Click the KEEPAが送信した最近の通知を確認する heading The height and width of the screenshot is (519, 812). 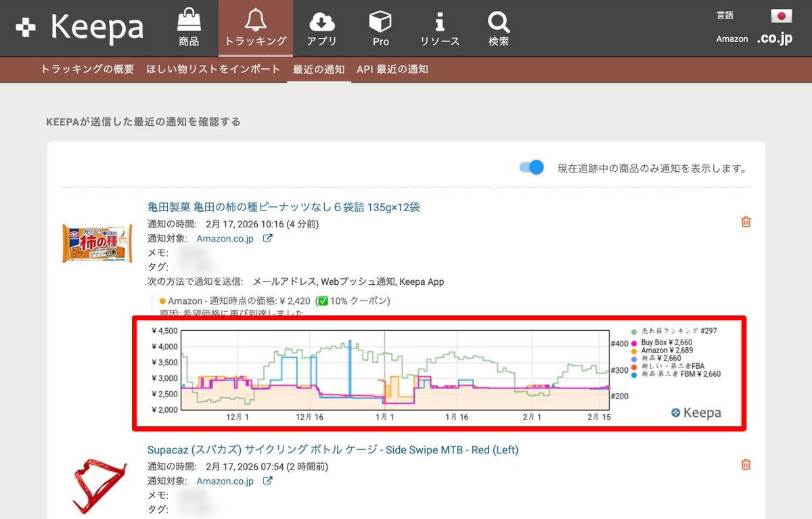tap(143, 122)
